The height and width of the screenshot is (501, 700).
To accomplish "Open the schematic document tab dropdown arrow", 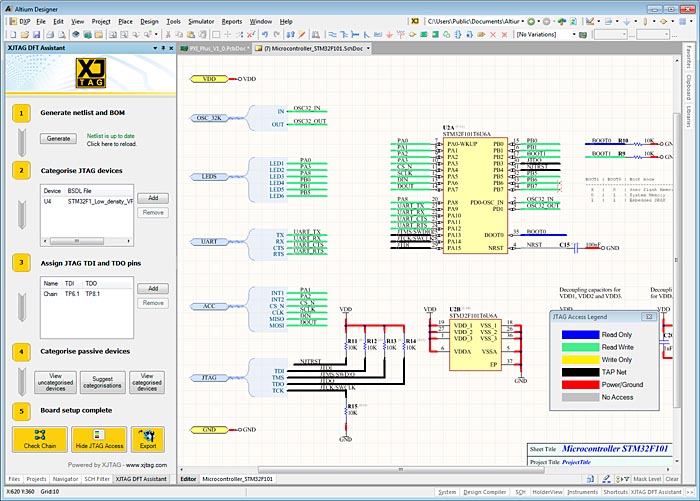I will point(368,48).
